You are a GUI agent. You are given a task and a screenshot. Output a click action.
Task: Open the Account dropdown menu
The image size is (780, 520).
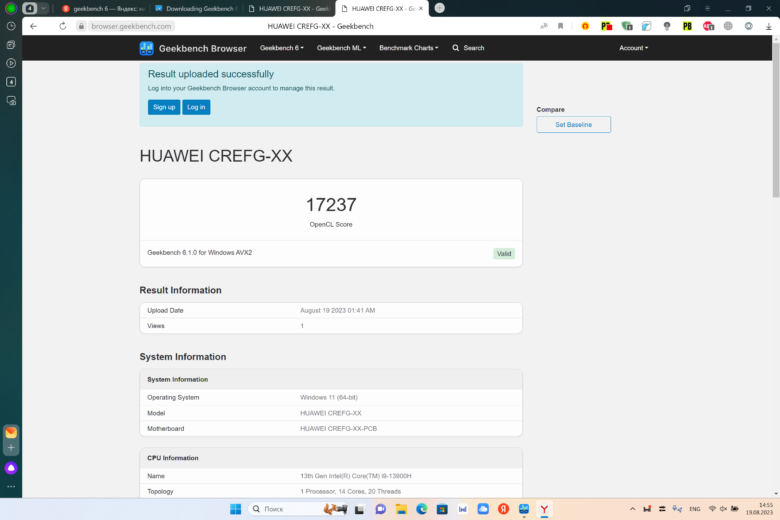[633, 48]
